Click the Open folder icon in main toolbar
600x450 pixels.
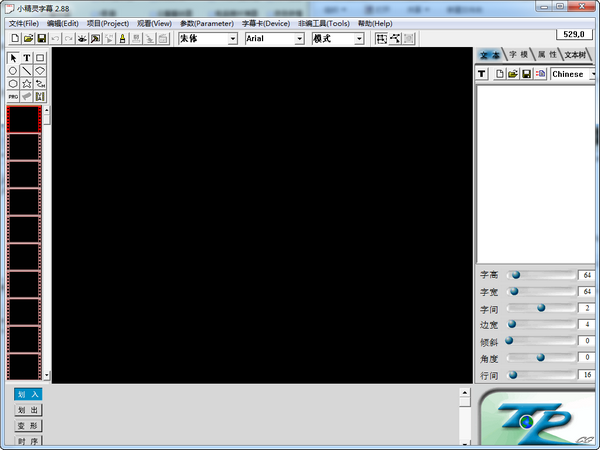point(28,38)
